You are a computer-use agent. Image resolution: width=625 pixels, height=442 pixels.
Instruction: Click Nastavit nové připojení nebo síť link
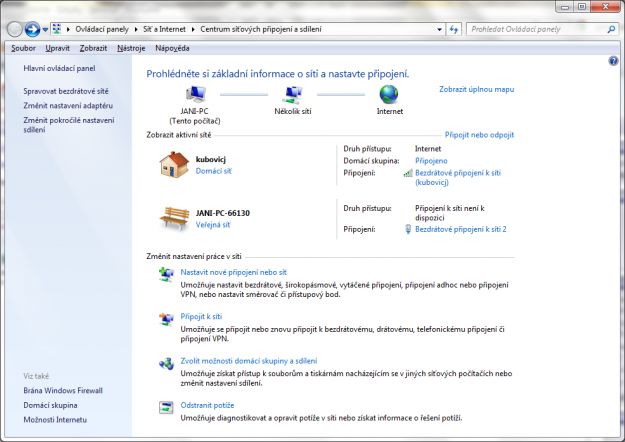(234, 272)
